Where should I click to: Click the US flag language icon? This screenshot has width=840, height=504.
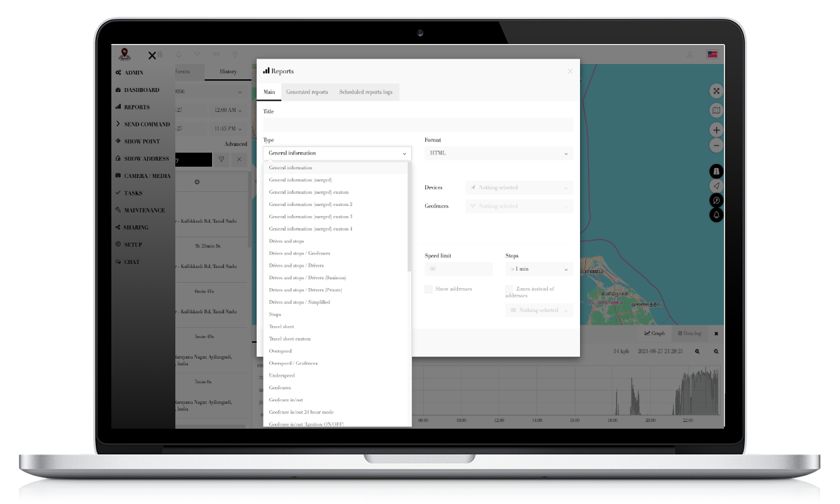click(712, 55)
